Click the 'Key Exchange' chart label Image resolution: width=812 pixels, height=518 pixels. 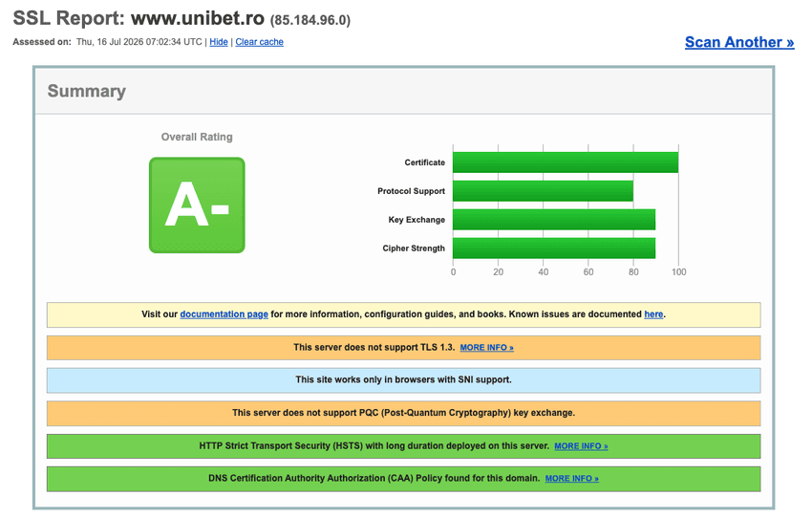click(x=417, y=220)
